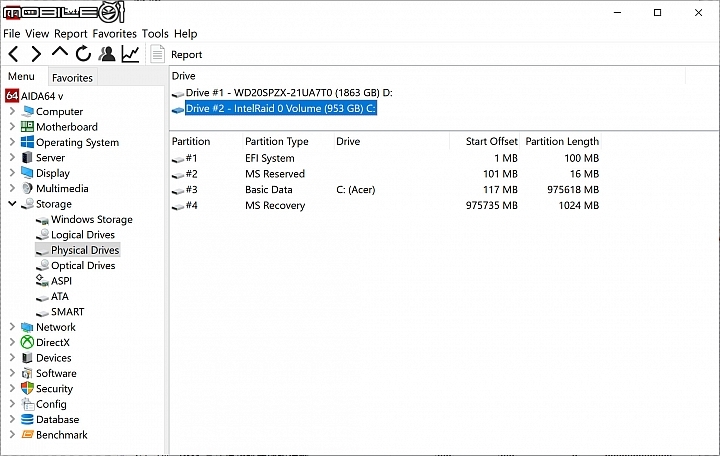Image resolution: width=720 pixels, height=456 pixels.
Task: Expand the Benchmark tree node
Action: 12,434
